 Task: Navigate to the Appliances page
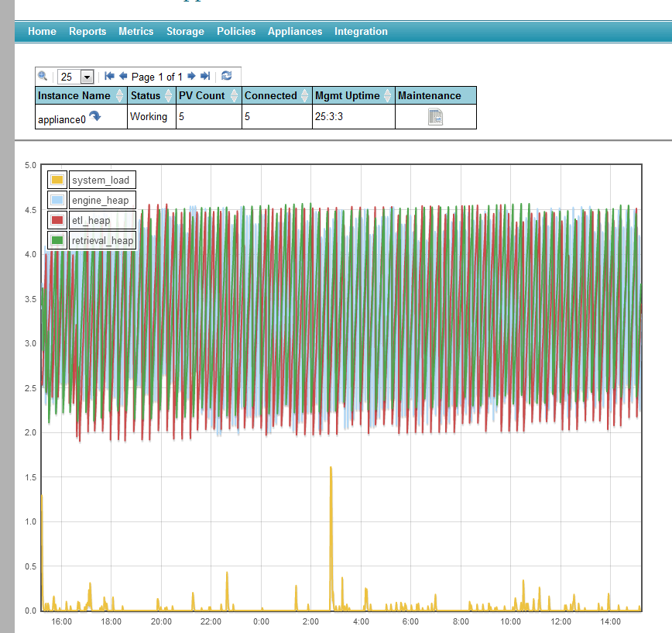[x=295, y=32]
